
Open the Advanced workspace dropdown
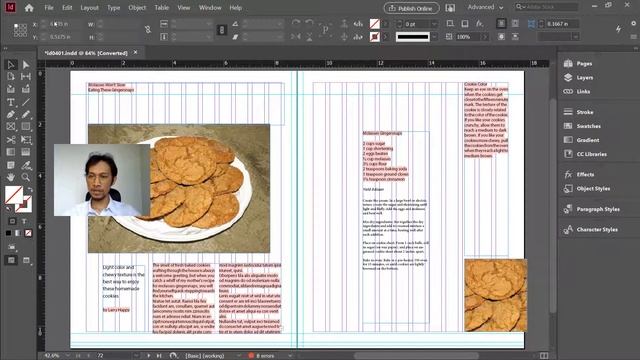[x=485, y=7]
